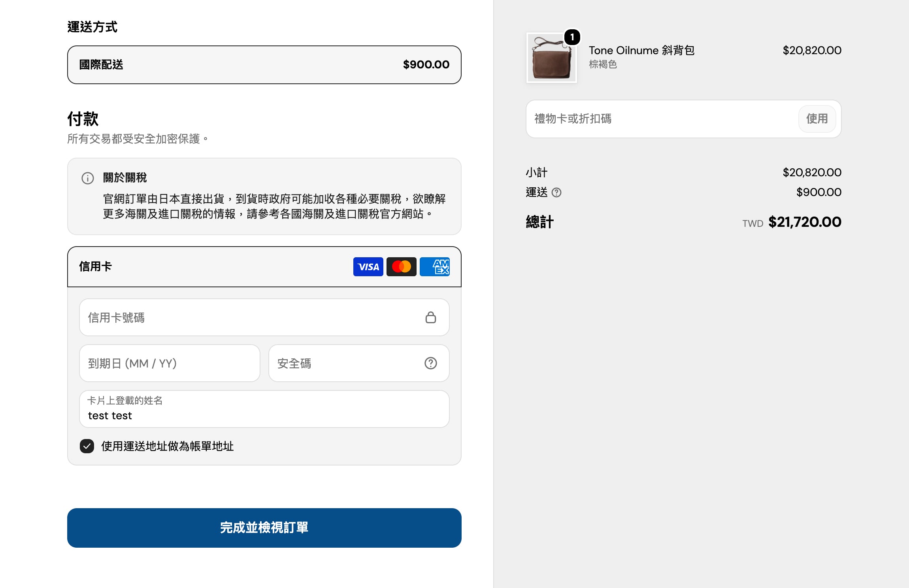Click the Visa card icon
This screenshot has height=588, width=909.
pos(368,267)
